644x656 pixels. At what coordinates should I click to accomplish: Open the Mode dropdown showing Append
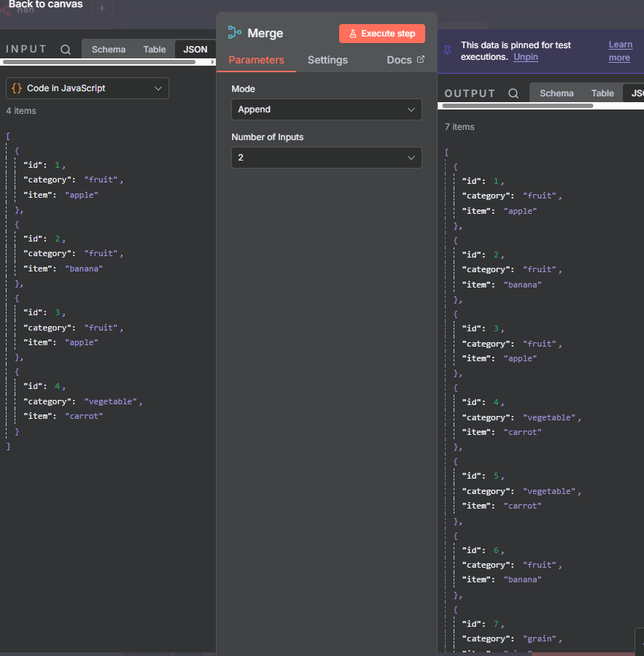326,109
